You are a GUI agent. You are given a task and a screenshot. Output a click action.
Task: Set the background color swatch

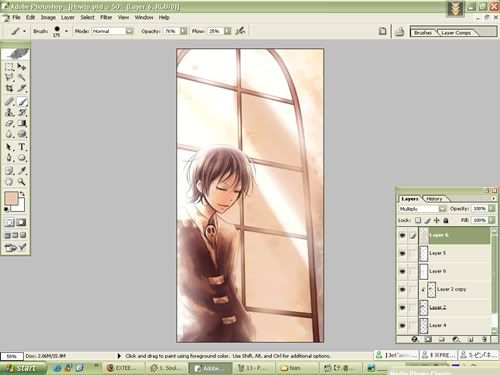click(x=20, y=207)
